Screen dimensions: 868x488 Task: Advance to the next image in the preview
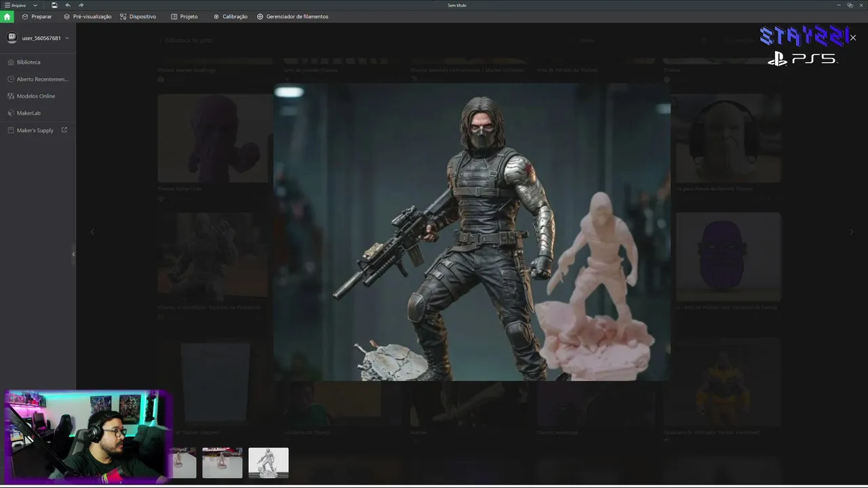pyautogui.click(x=852, y=232)
